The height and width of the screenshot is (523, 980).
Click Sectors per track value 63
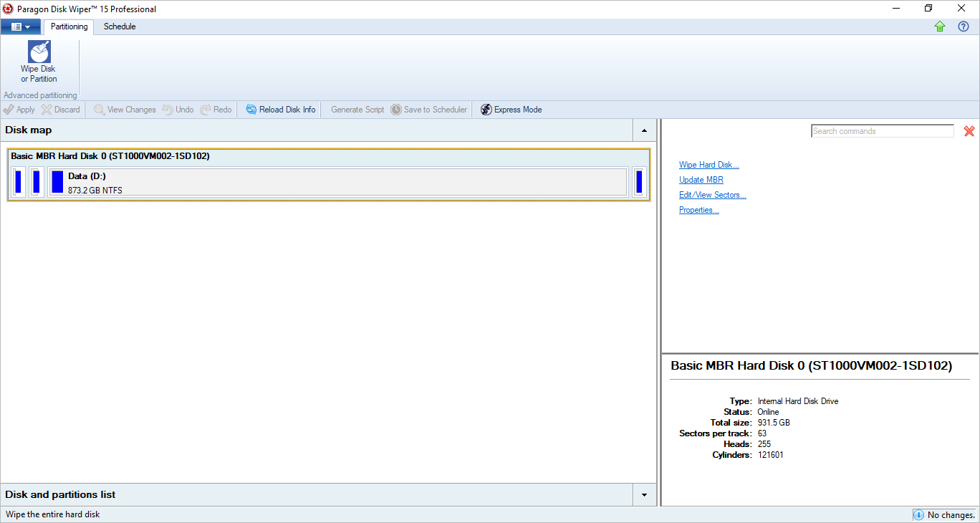[x=762, y=433]
